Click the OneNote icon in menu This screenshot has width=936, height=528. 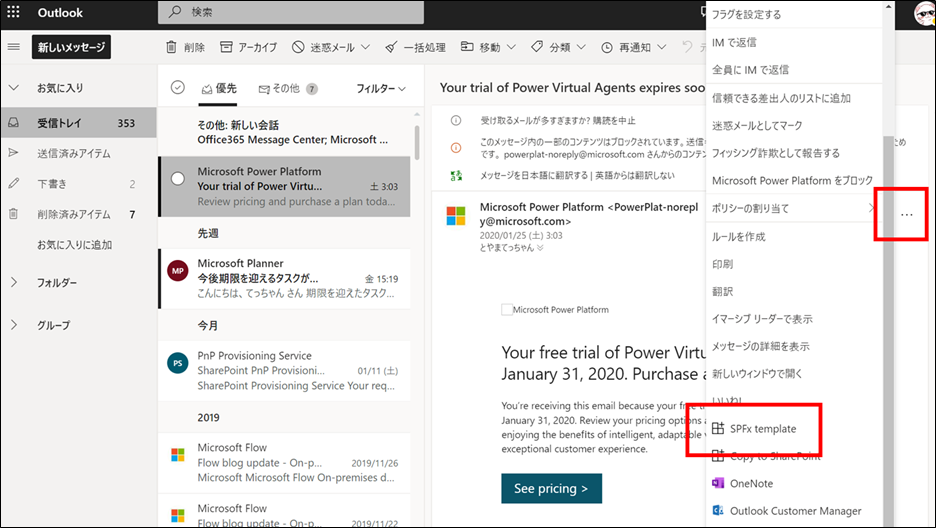point(718,483)
